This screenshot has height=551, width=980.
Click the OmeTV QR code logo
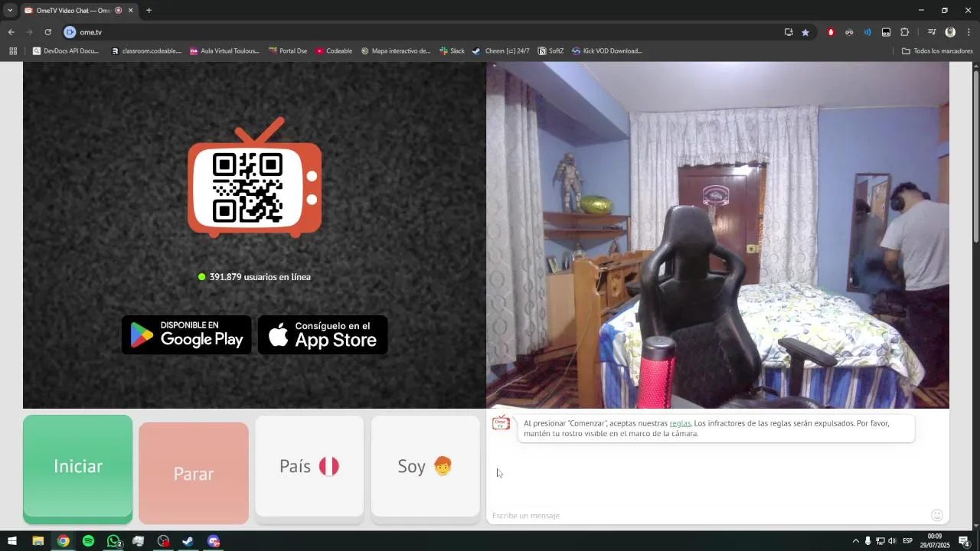coord(254,178)
